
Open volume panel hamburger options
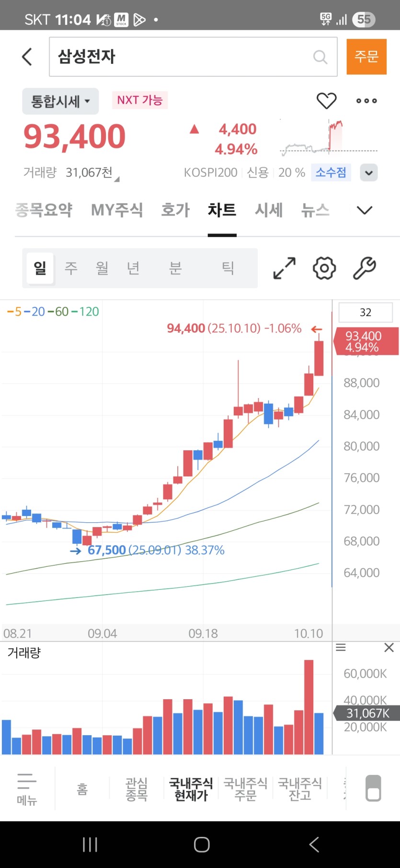341,648
